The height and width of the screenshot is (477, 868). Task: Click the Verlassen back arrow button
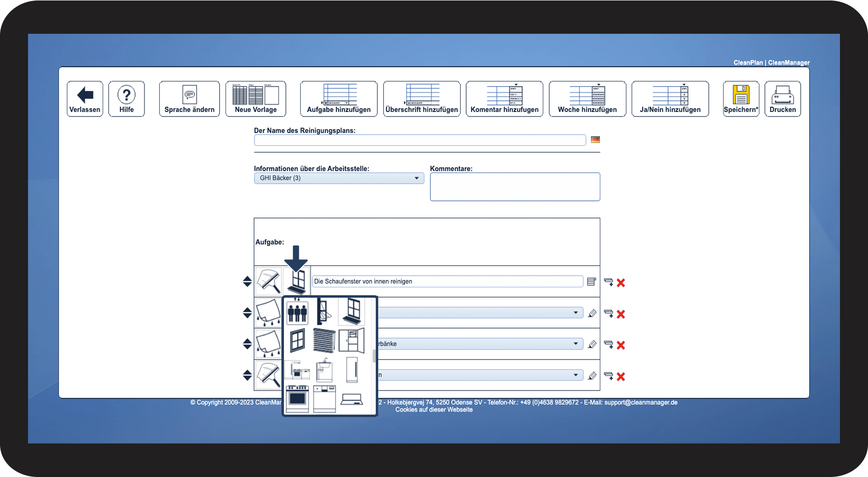coord(85,99)
